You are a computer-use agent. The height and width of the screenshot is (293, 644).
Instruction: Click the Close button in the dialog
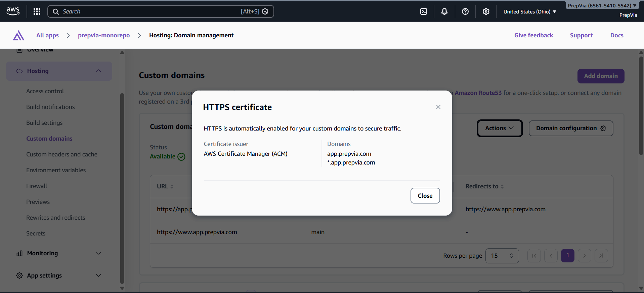pyautogui.click(x=425, y=196)
